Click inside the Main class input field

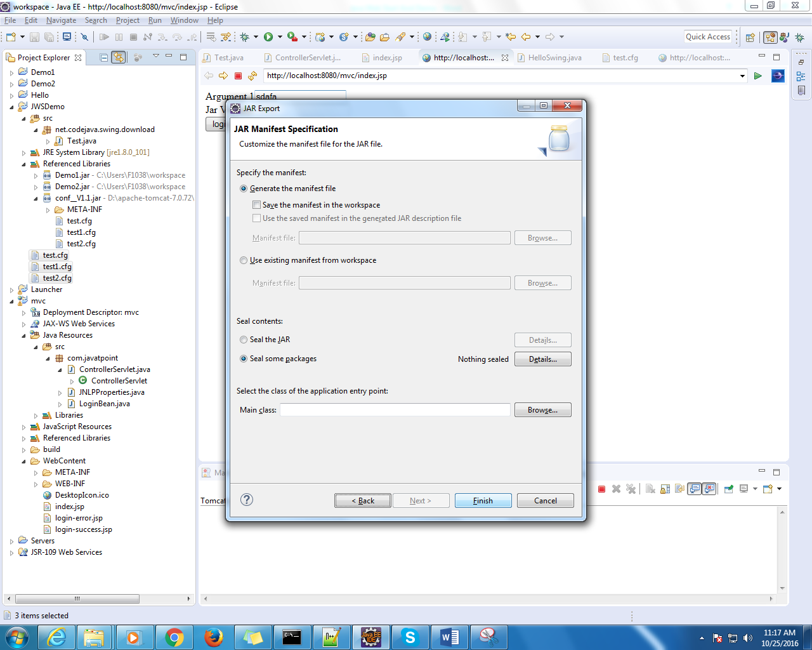pos(393,409)
